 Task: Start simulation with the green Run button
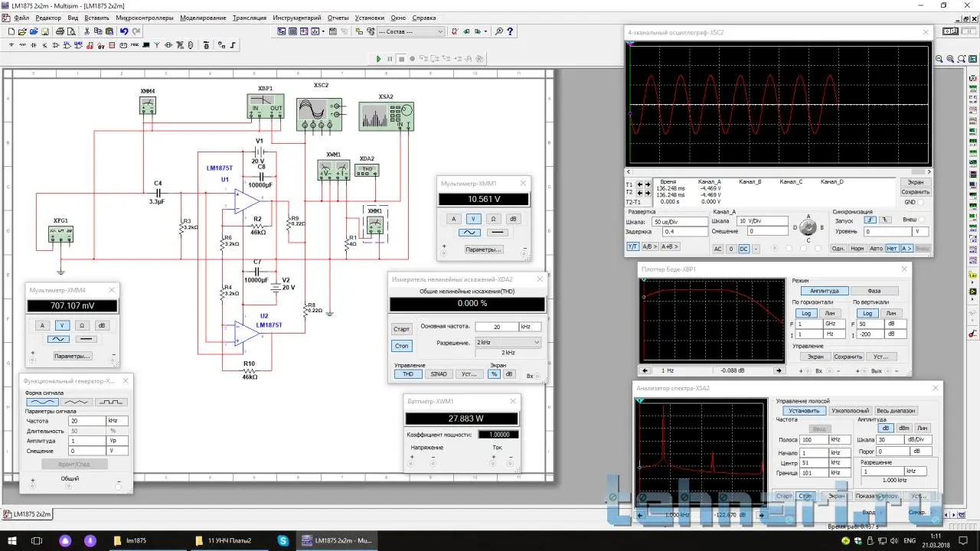click(378, 59)
